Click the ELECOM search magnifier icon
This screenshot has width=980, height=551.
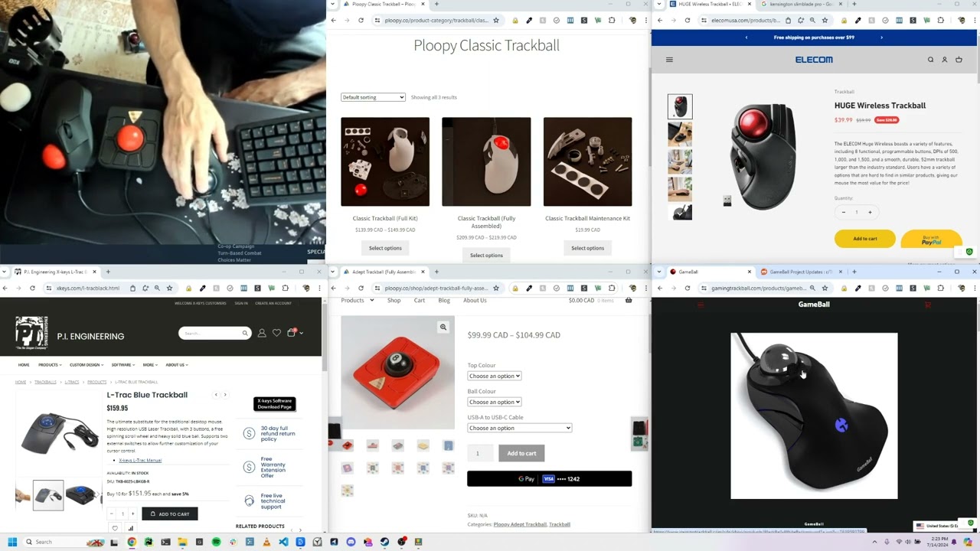(931, 60)
